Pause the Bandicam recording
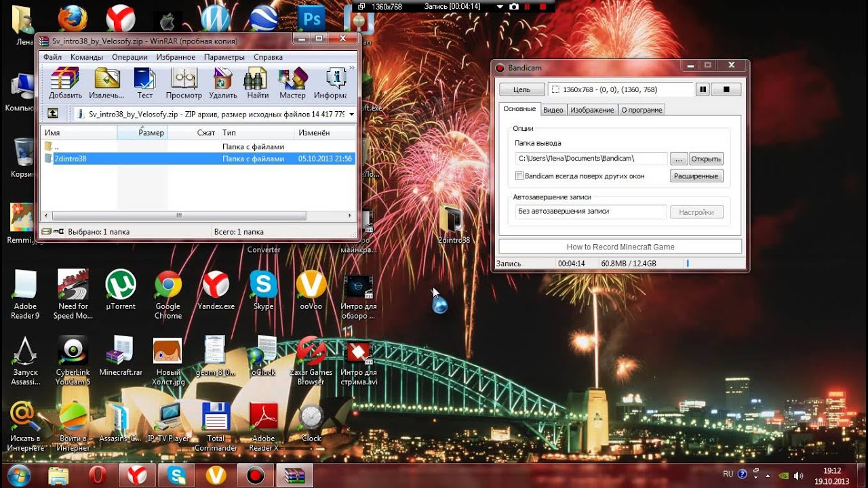 (x=703, y=89)
